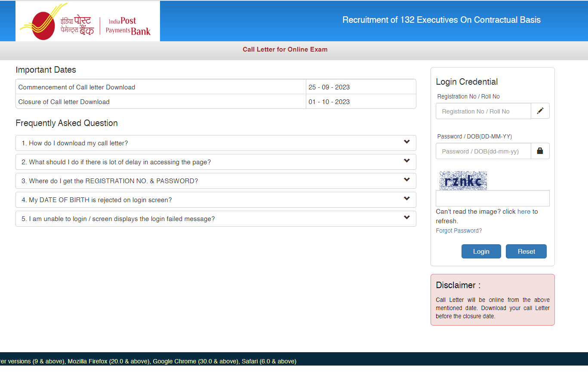588x375 pixels.
Task: Focus the Password / DOB input field
Action: (483, 151)
